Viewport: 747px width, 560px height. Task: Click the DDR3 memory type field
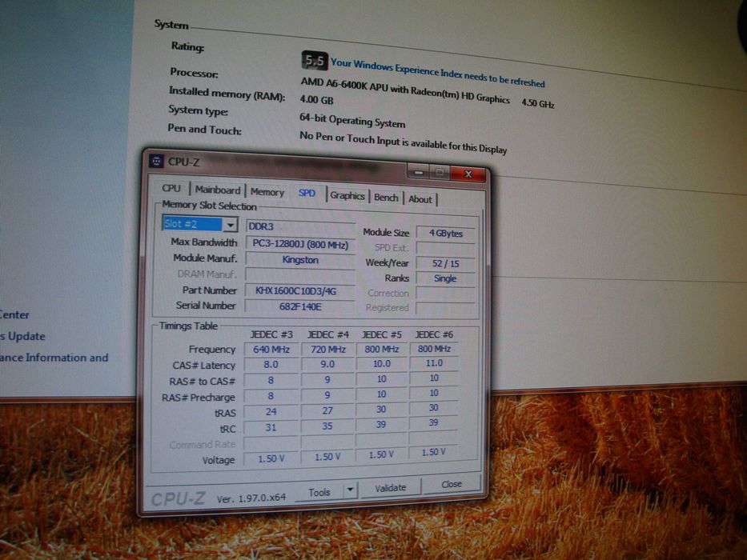(300, 226)
